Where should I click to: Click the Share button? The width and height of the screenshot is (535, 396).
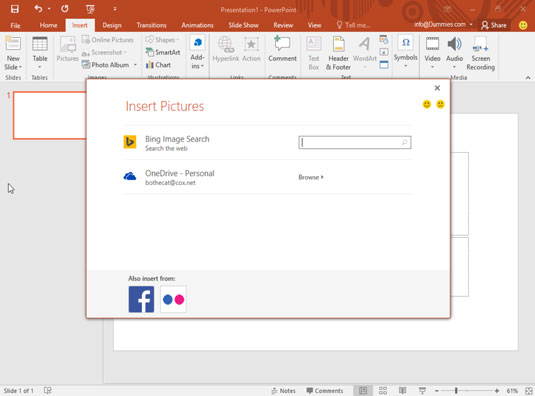[x=494, y=25]
